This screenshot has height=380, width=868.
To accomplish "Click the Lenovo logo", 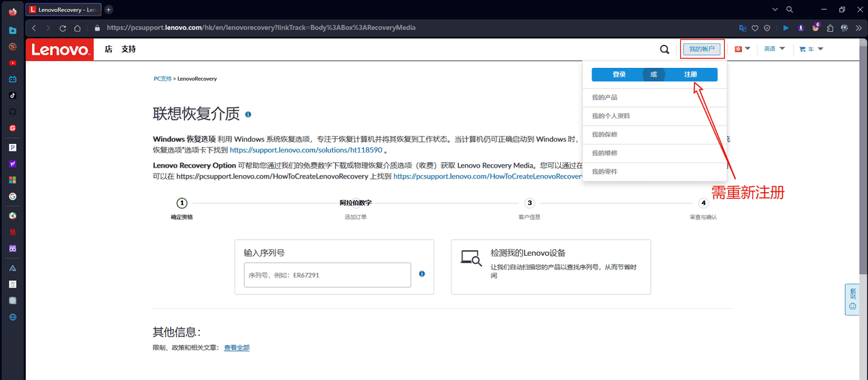I will [60, 50].
